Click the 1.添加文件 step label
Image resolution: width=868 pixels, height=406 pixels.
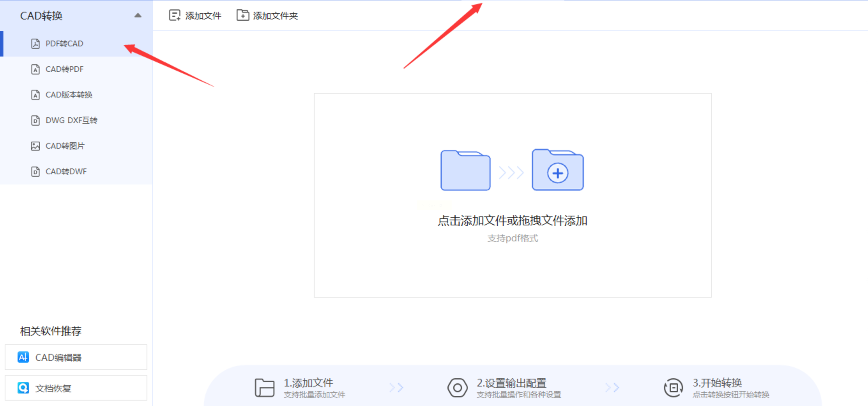[x=308, y=383]
